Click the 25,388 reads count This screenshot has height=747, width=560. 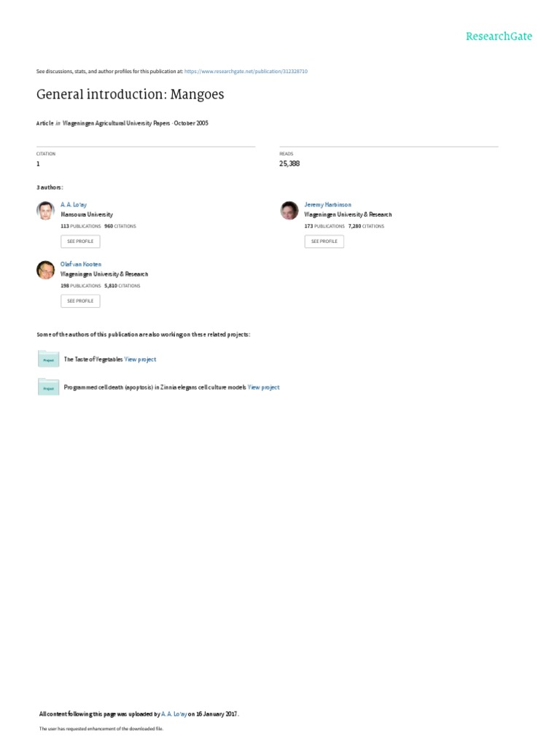click(x=289, y=163)
